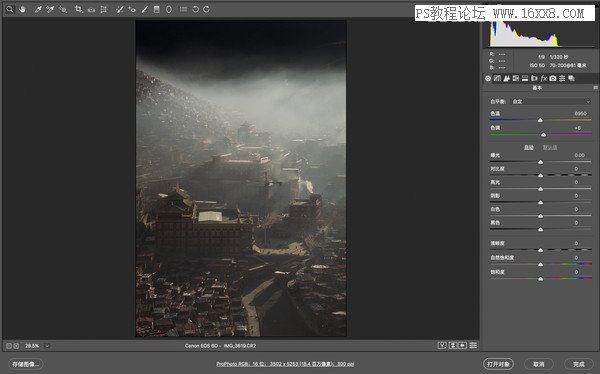Open the ProPhoto RGB workflow options link

(285, 364)
